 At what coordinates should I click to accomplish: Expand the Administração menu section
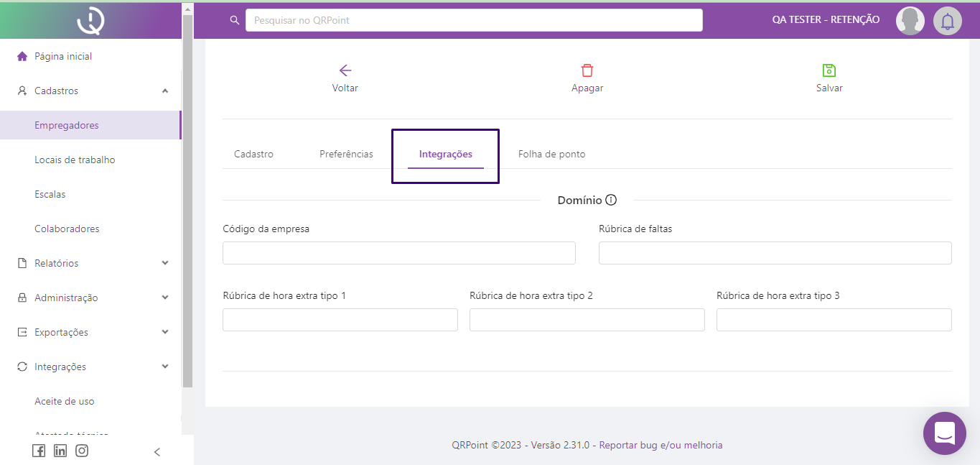(165, 298)
